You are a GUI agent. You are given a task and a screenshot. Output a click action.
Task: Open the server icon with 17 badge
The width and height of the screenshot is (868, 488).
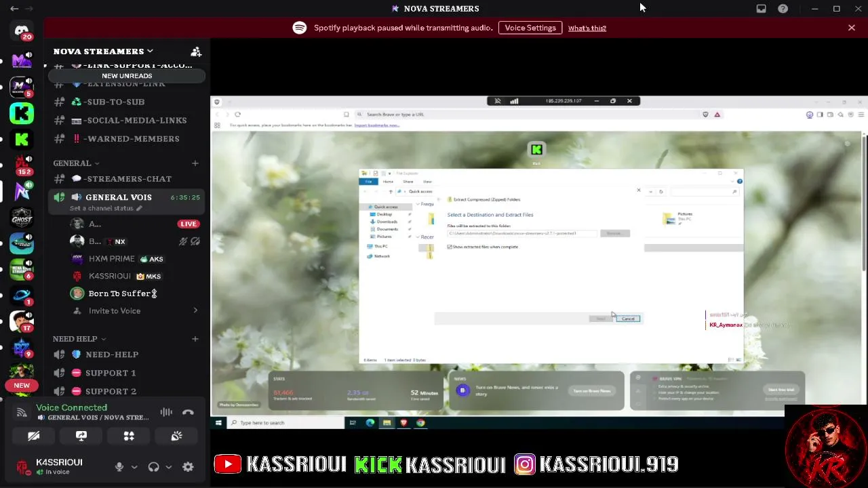[x=22, y=321]
